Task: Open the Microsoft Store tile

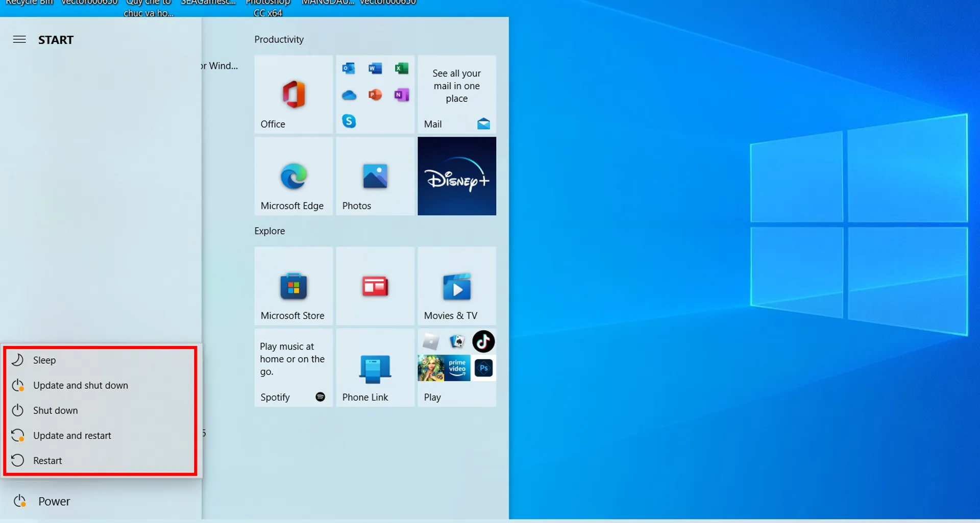Action: (x=293, y=286)
